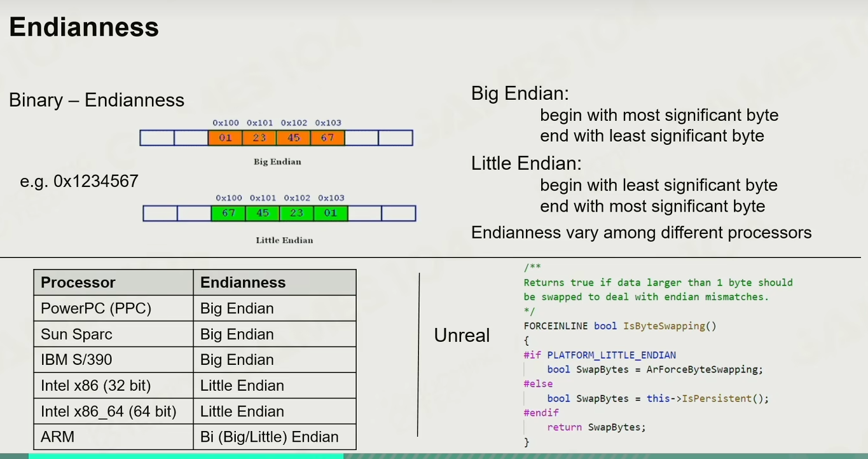Click "Big Endian" cell in the IBM S/390 row
Screen dimensions: 868x459
(274, 360)
